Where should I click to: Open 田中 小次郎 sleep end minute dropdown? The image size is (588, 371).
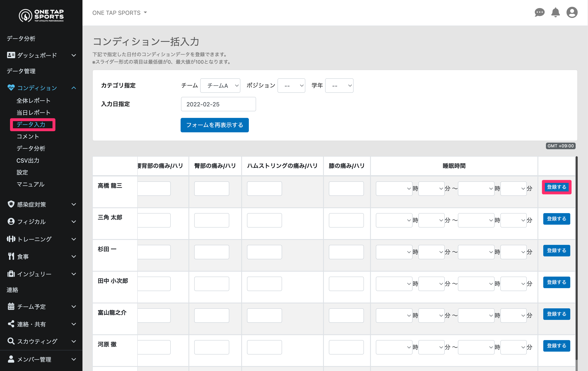513,284
